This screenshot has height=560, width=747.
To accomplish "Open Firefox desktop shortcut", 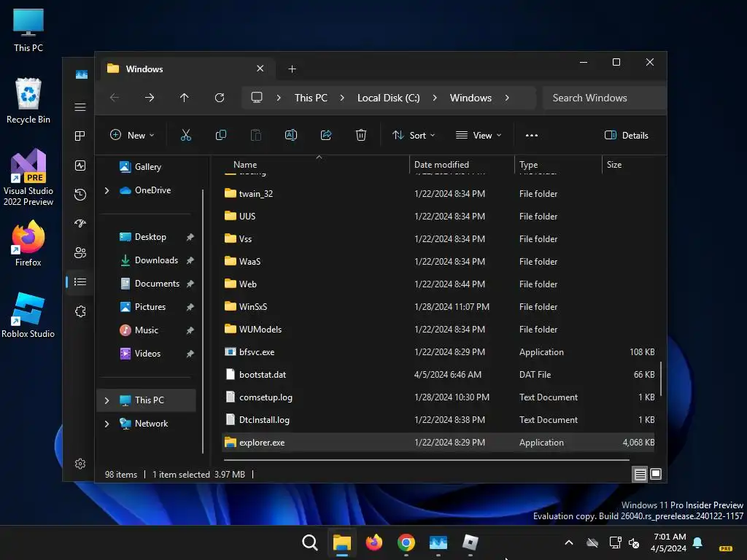I will [x=28, y=244].
